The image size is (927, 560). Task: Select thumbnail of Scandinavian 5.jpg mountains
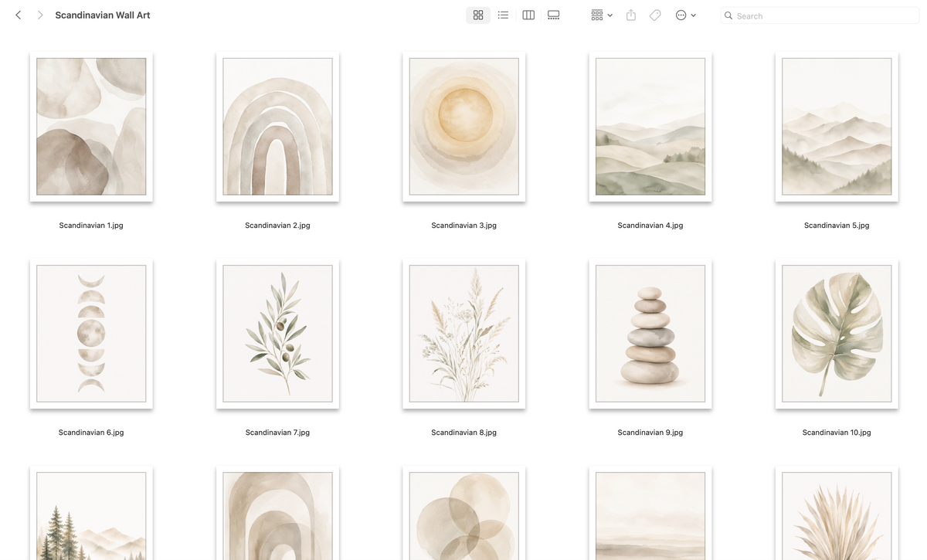click(x=837, y=127)
